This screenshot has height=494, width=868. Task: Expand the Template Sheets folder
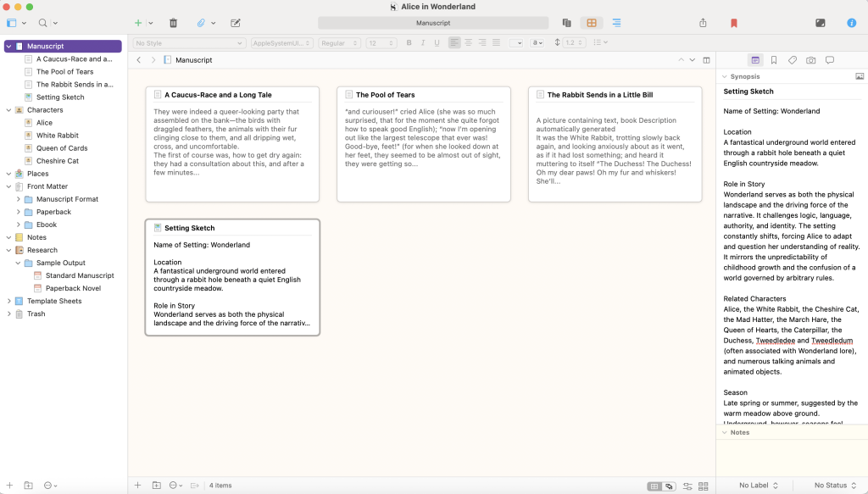pyautogui.click(x=8, y=301)
